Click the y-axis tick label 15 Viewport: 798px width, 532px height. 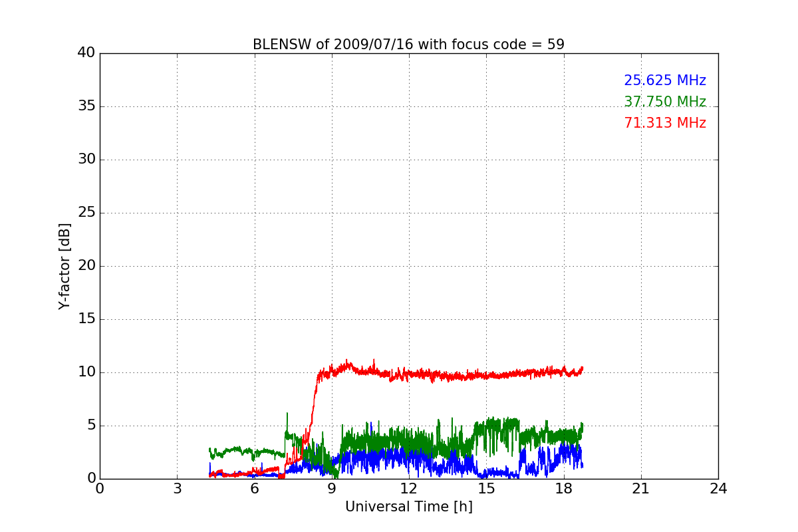coord(86,319)
